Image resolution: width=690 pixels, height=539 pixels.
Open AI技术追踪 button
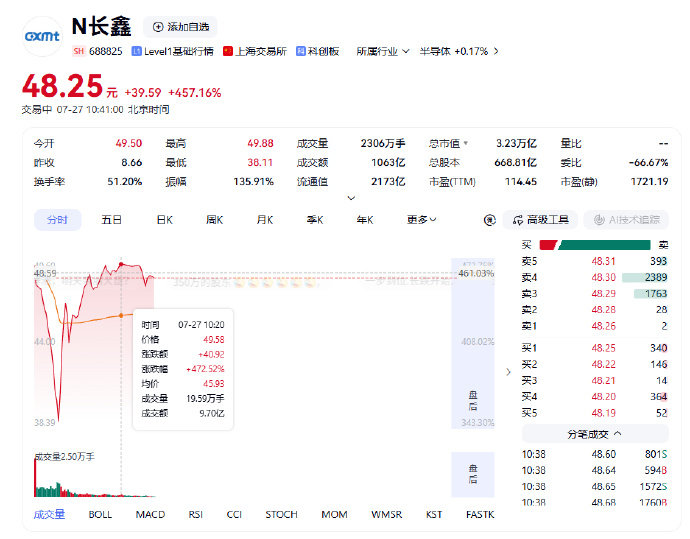pos(626,220)
